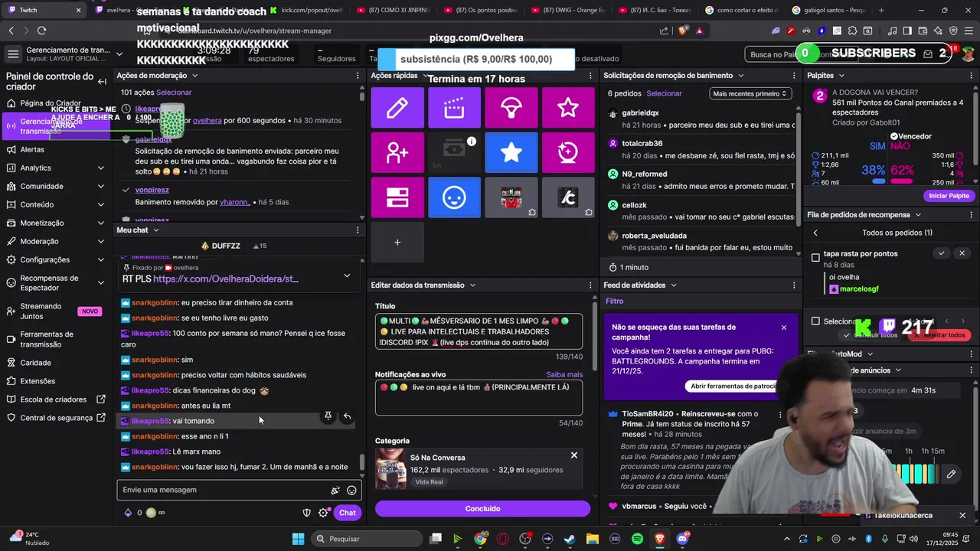Open Ações de moderação panel options menu
This screenshot has width=980, height=551.
tap(358, 76)
